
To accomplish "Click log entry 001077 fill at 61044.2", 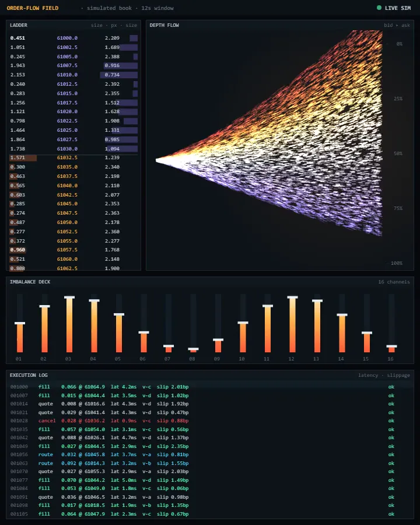I will 211,480.
